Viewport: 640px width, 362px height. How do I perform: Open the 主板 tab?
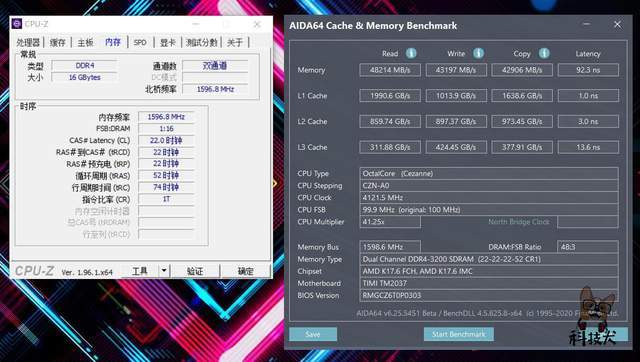pos(85,42)
